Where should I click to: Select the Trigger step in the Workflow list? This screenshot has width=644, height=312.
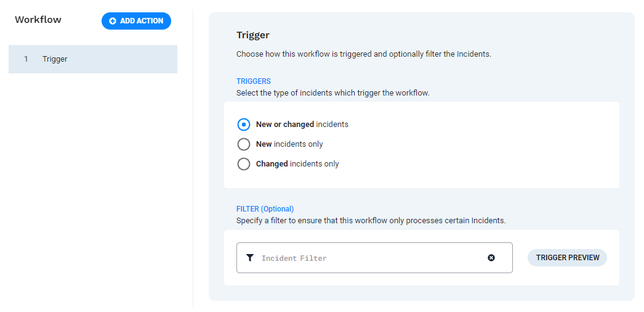(x=92, y=59)
